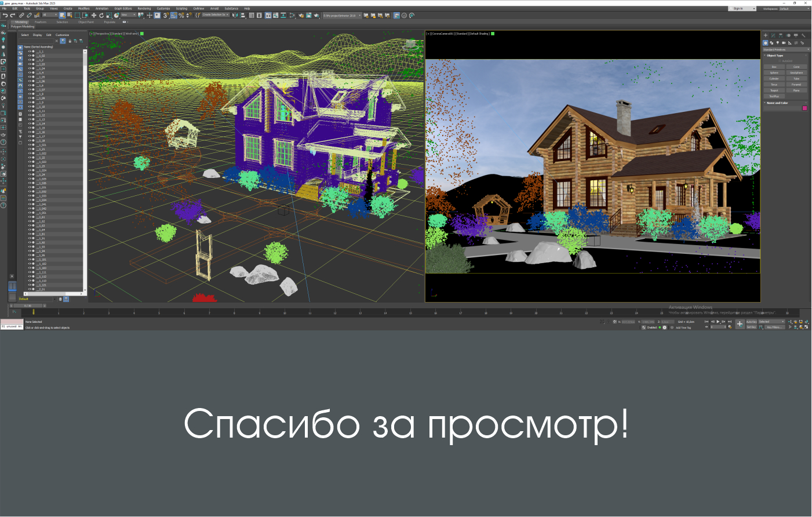Select the Select and Move tool
Image resolution: width=812 pixels, height=517 pixels.
94,15
